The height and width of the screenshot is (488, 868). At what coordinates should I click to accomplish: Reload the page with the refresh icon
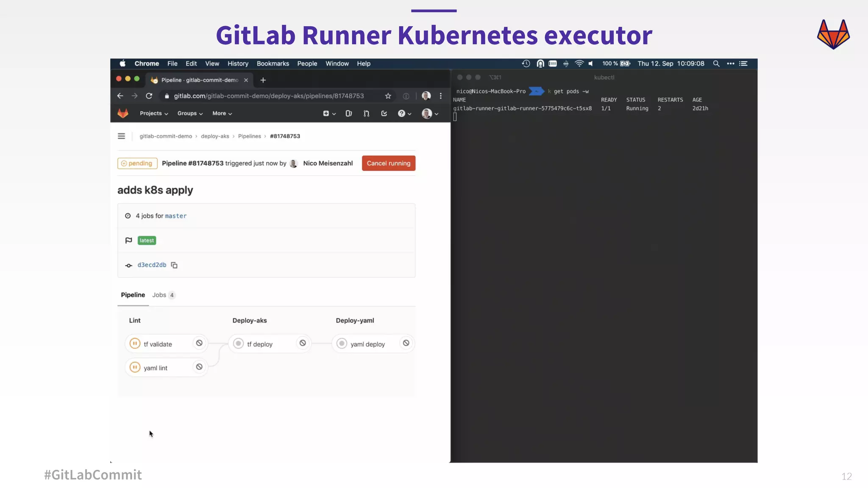coord(149,96)
